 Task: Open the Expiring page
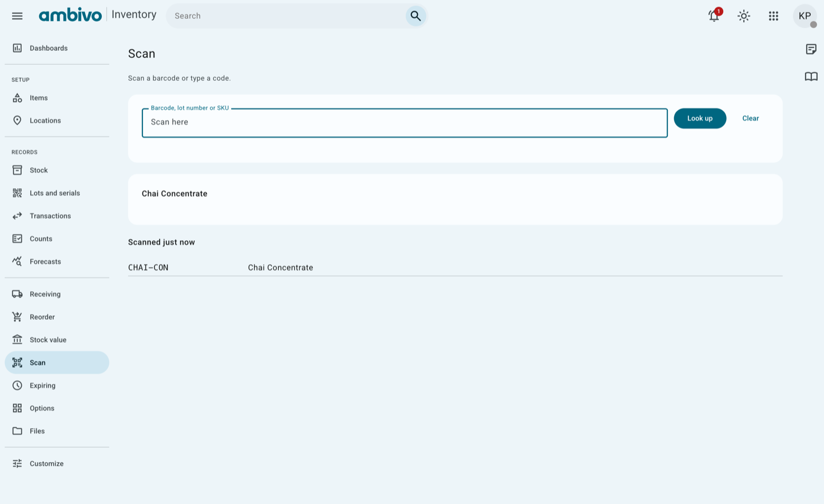coord(57,386)
